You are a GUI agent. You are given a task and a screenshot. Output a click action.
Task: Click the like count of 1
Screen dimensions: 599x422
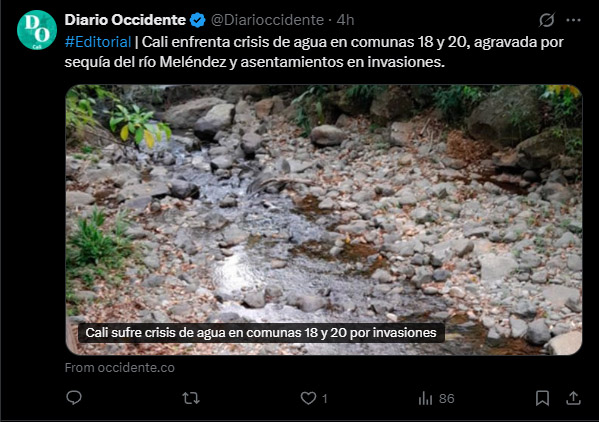(x=325, y=399)
